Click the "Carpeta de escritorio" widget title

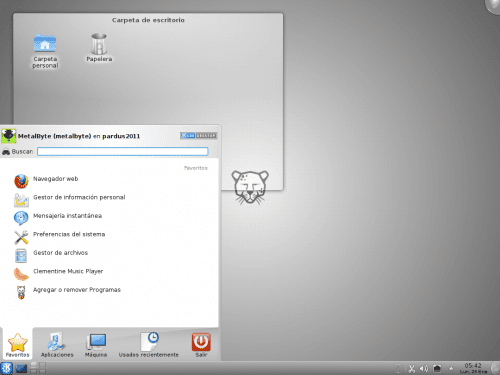(148, 20)
